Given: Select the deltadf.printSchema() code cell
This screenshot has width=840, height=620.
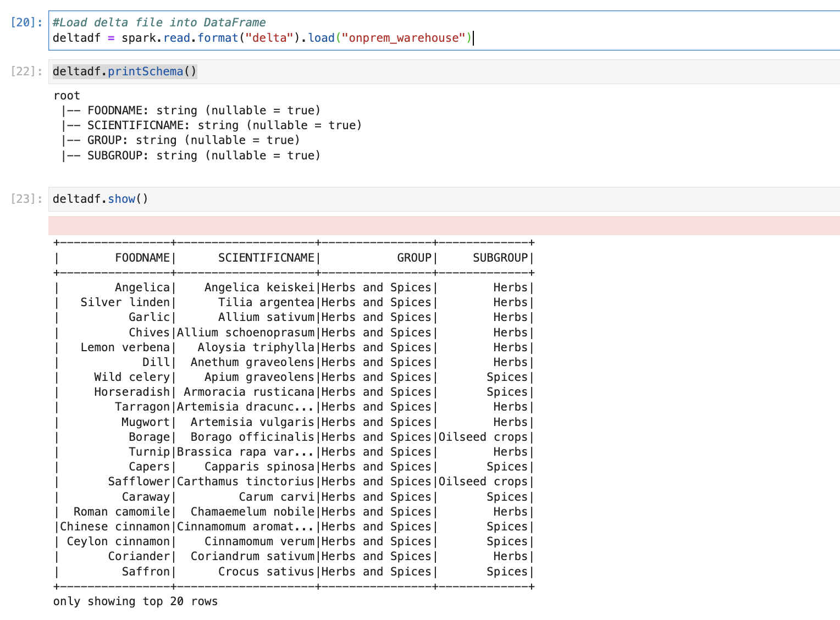Looking at the screenshot, I should [x=440, y=71].
